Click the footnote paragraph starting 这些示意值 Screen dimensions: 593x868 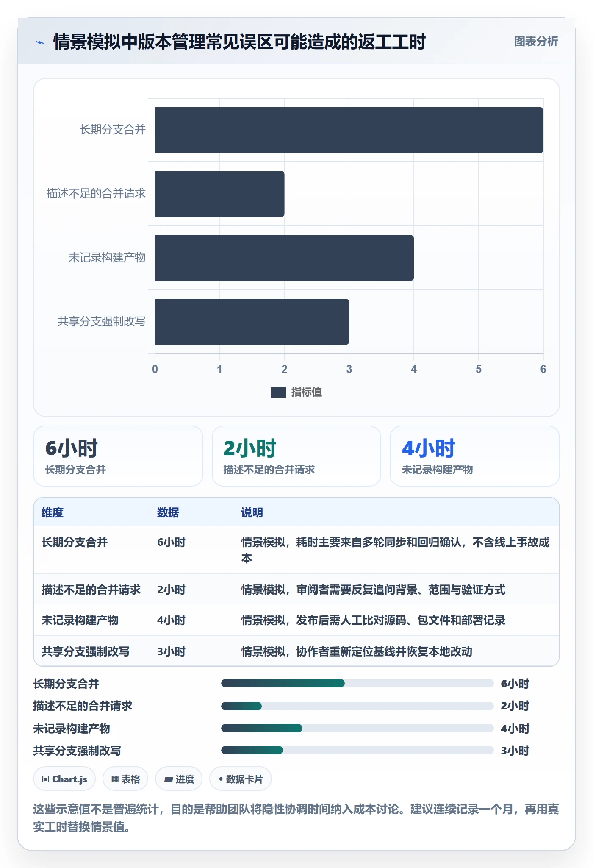click(x=296, y=818)
